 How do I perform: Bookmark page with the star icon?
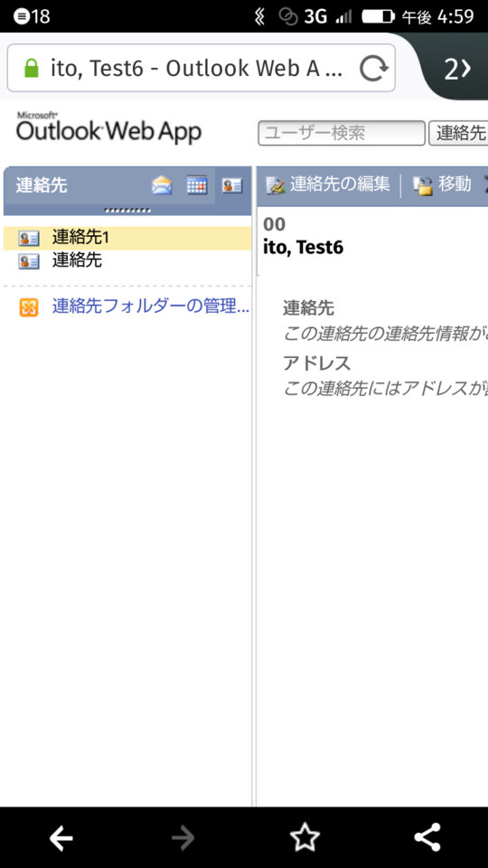305,838
